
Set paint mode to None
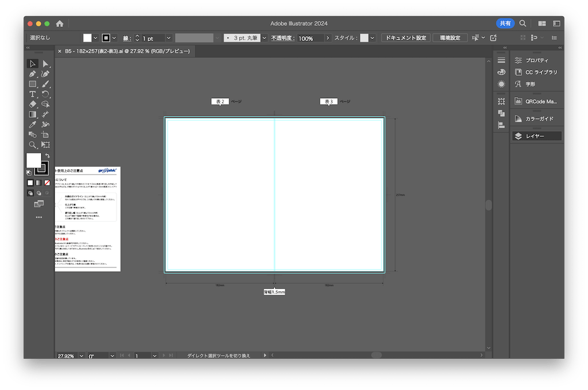[47, 183]
